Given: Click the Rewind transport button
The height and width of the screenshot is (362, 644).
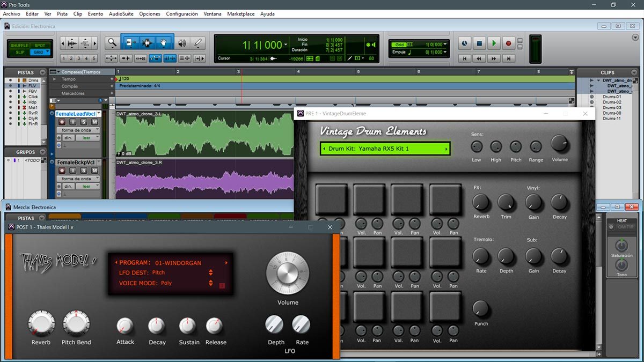Looking at the screenshot, I should (479, 58).
